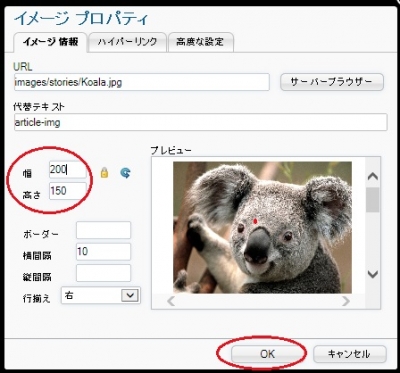The height and width of the screenshot is (373, 400).
Task: Click the preview vertical scrollbar thumb
Action: coord(372,200)
